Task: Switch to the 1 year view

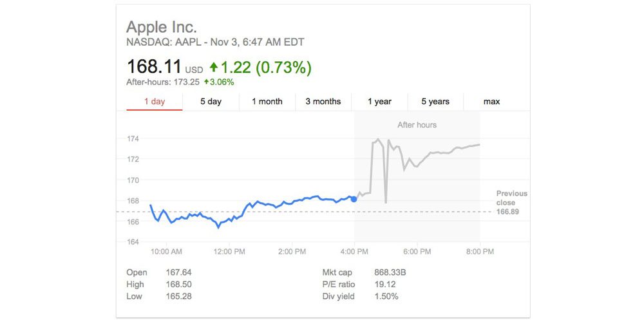Action: (379, 102)
